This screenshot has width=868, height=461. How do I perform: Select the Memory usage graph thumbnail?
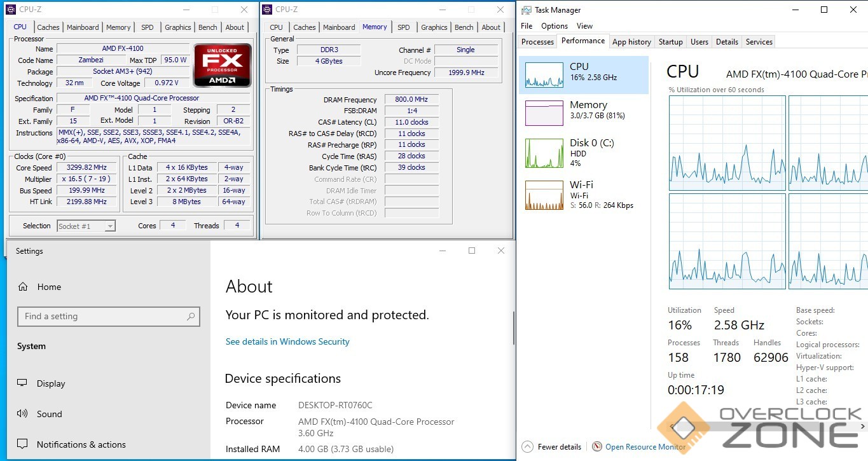click(x=544, y=113)
